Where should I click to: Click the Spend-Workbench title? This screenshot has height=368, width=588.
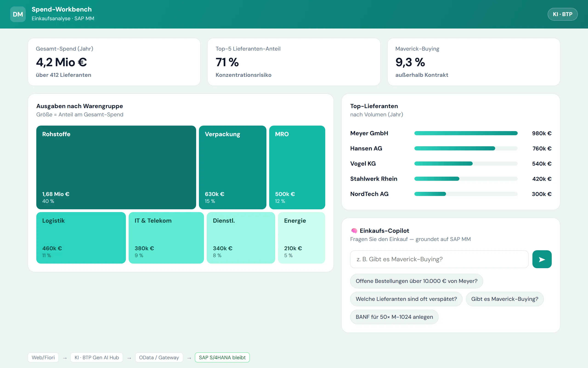62,9
